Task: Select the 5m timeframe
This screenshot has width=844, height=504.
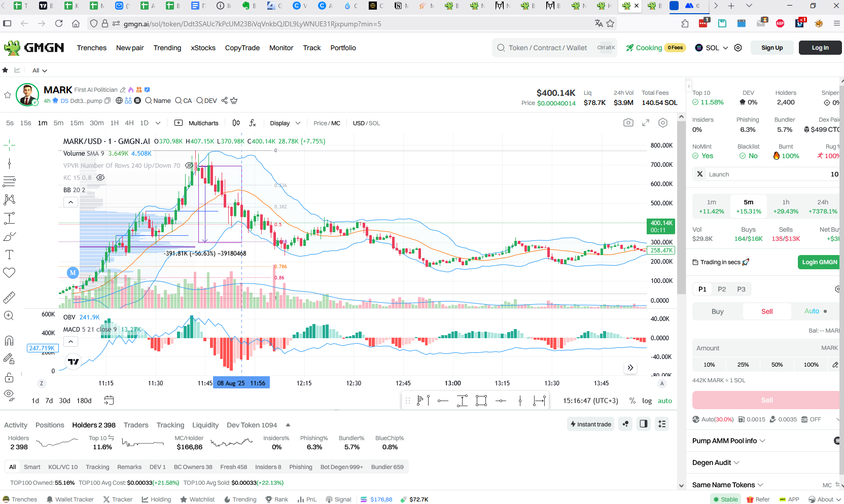Action: pos(58,123)
